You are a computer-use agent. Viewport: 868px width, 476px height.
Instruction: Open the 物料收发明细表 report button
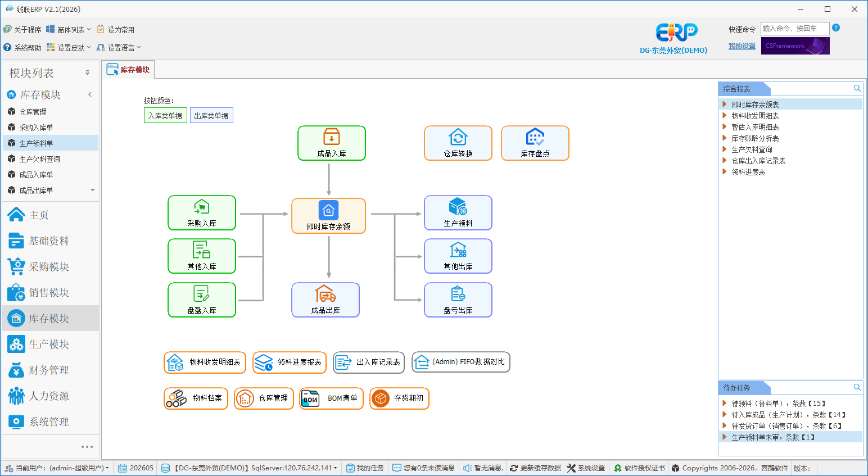[205, 362]
